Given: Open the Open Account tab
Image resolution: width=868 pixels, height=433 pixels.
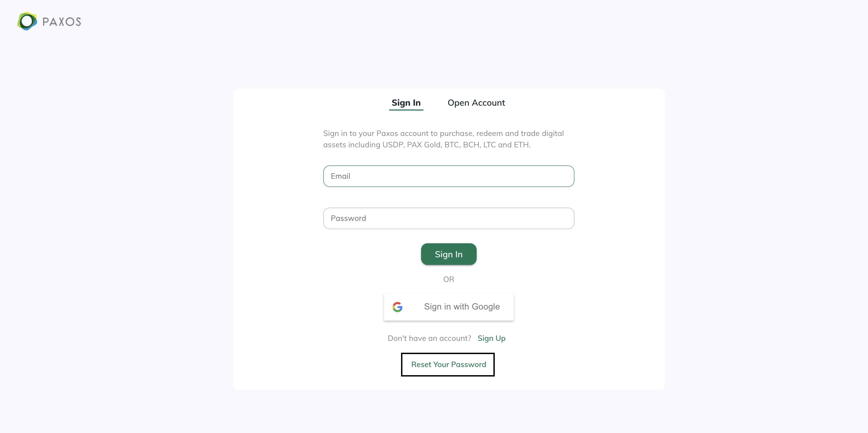Looking at the screenshot, I should tap(476, 103).
